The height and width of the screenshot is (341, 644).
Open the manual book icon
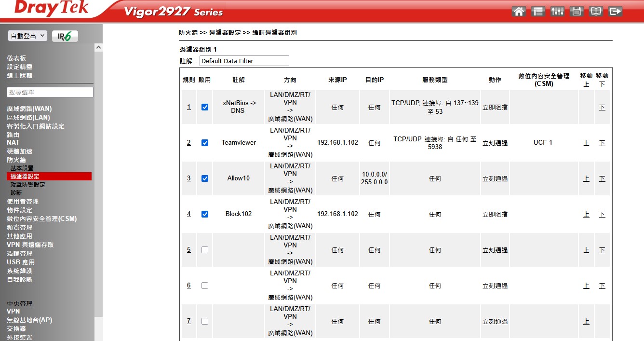pos(596,12)
